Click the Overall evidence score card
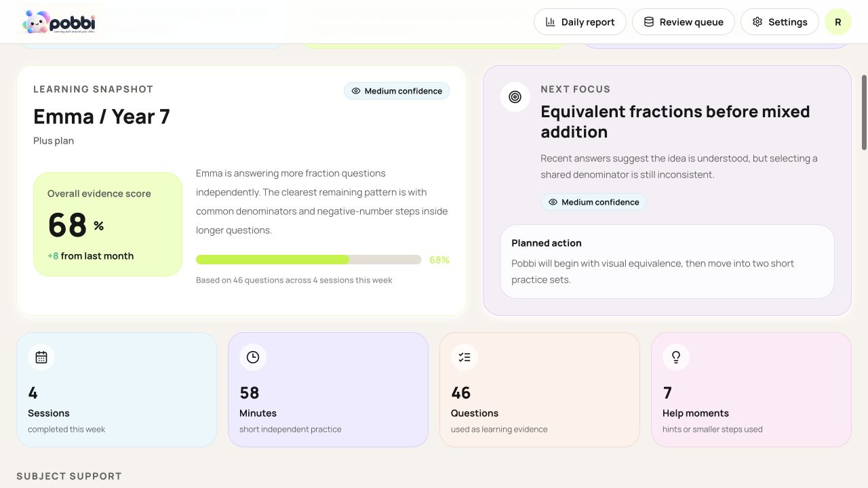The image size is (868, 488). tap(108, 224)
